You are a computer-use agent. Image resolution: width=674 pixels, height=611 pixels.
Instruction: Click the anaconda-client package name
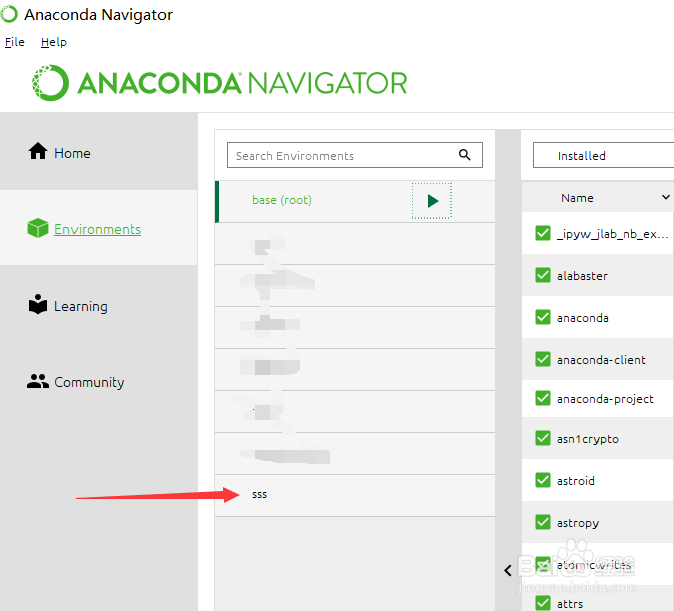601,359
